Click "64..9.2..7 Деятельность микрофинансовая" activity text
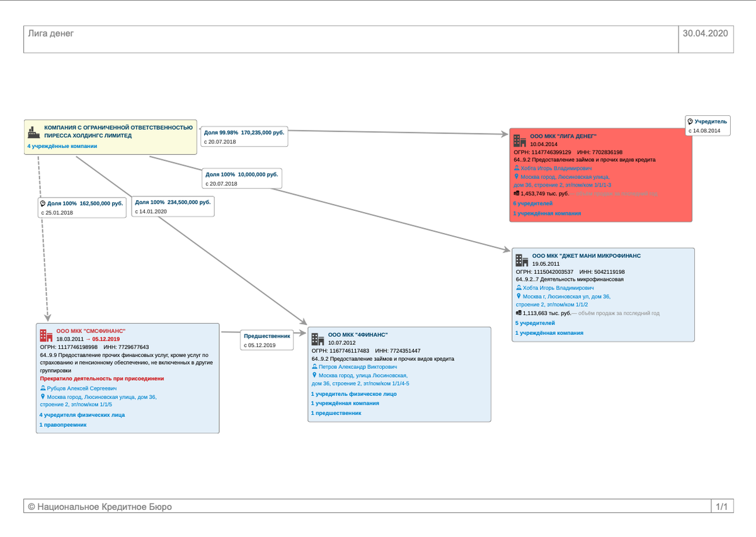This screenshot has height=537, width=756. click(x=570, y=279)
